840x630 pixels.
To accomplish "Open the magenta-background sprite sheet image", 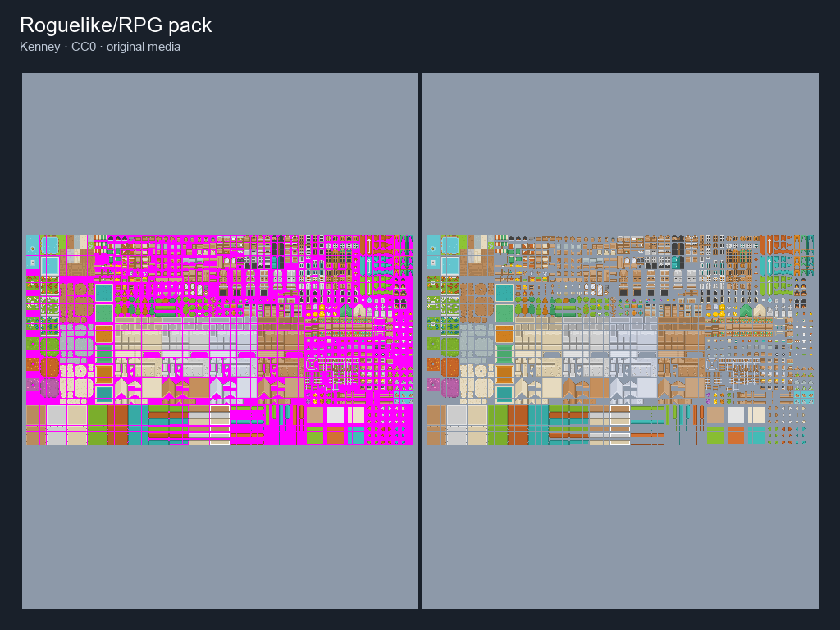I will pos(220,340).
